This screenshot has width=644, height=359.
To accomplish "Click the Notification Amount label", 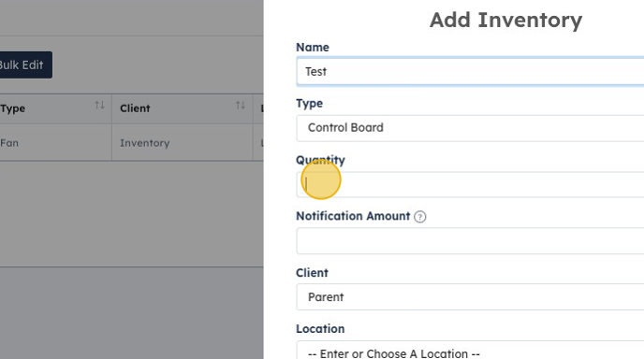I will coord(353,216).
